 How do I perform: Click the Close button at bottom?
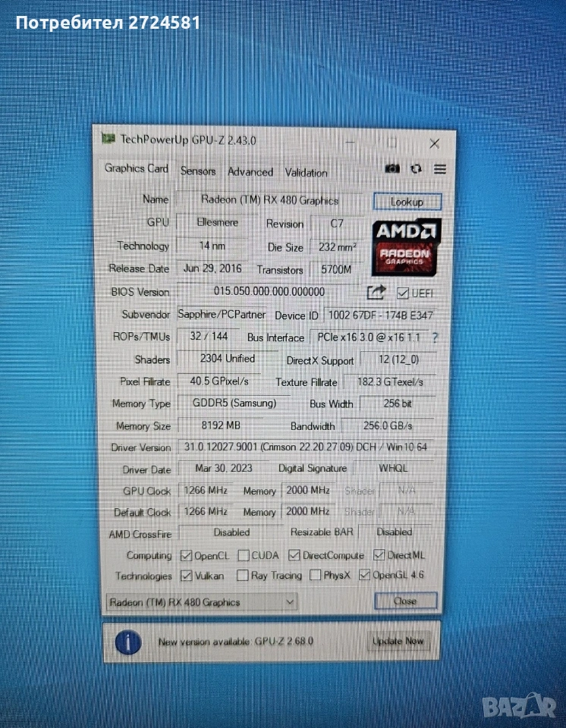pyautogui.click(x=405, y=601)
